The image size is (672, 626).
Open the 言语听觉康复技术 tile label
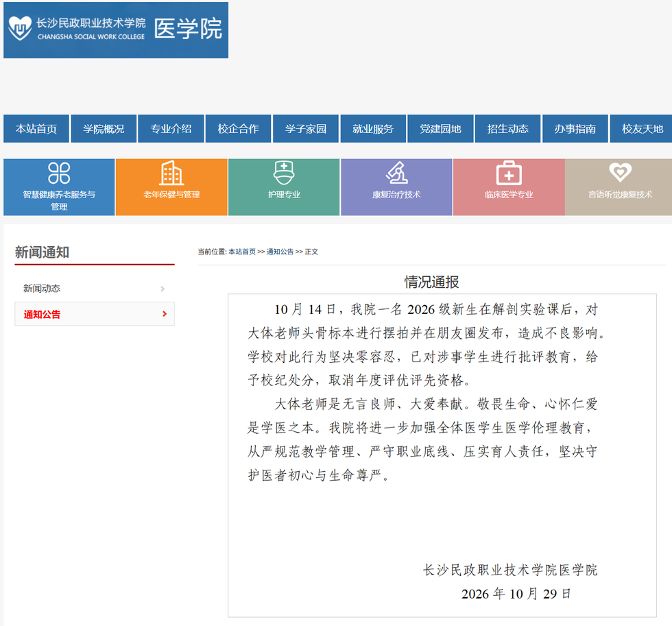click(620, 195)
